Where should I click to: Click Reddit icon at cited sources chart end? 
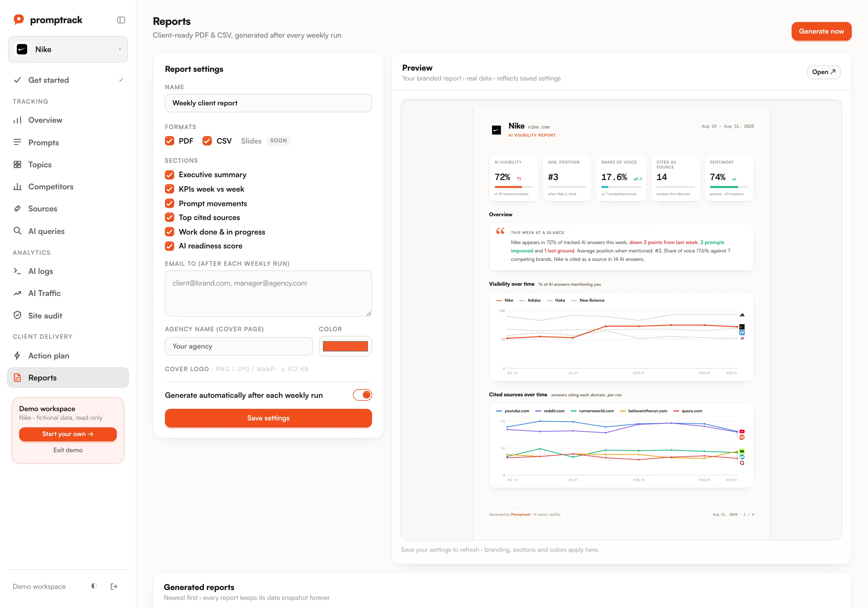click(x=742, y=437)
